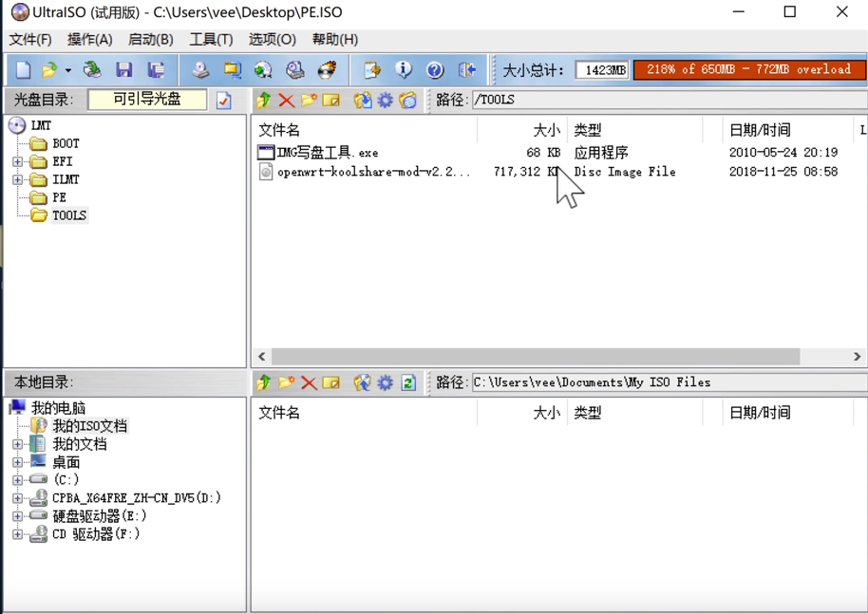The height and width of the screenshot is (614, 868).
Task: Select the LMT disc root node
Action: [x=41, y=125]
